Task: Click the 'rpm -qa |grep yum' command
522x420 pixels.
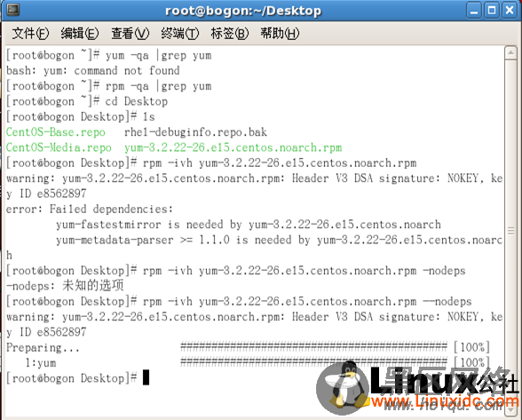Action: click(158, 86)
